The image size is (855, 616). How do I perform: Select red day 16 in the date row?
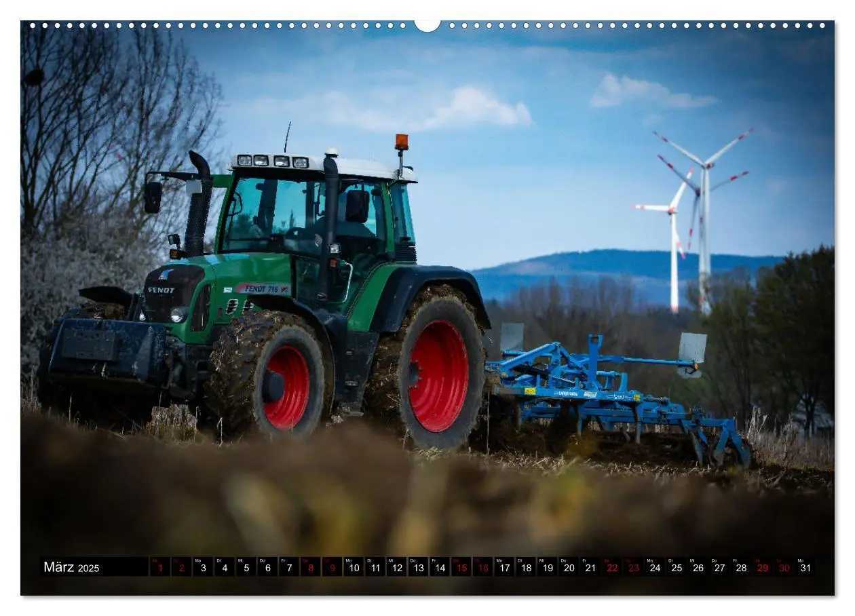pos(482,567)
